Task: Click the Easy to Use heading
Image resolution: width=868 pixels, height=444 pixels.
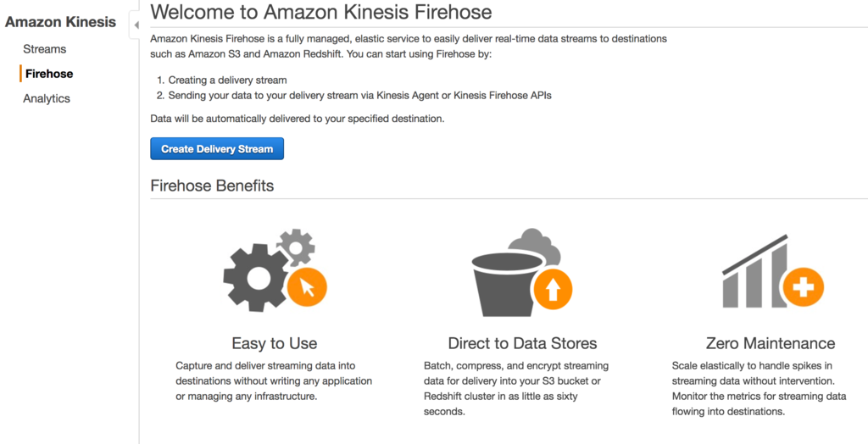Action: tap(275, 343)
